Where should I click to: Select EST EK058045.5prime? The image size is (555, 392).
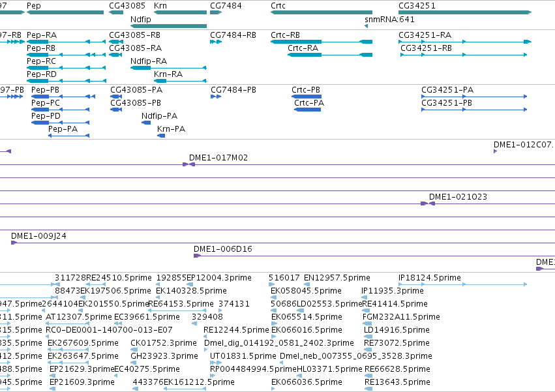tap(273, 297)
